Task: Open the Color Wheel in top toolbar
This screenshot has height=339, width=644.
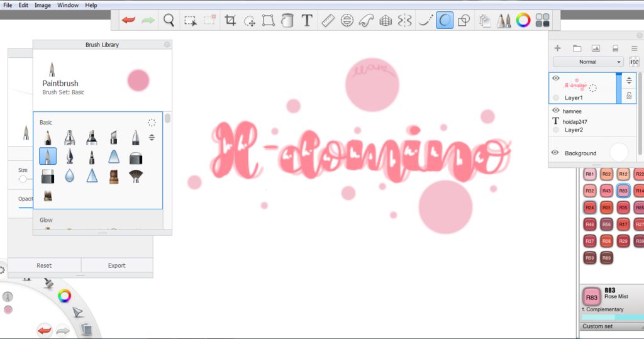Action: (x=523, y=20)
